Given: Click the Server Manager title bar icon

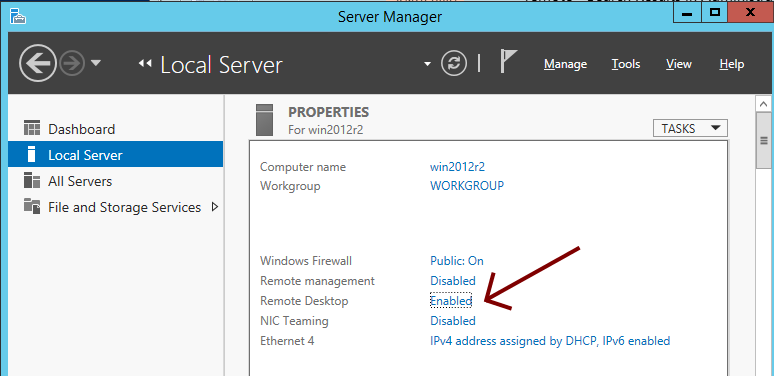Looking at the screenshot, I should [18, 16].
